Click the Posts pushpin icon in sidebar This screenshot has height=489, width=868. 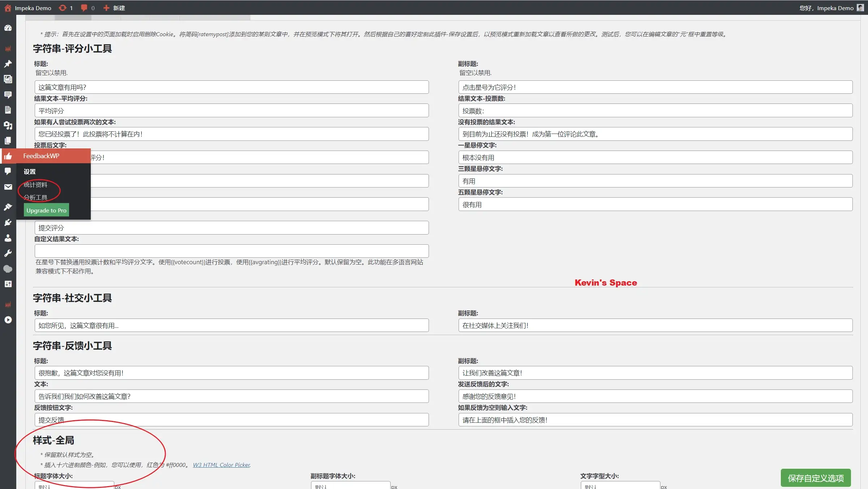click(8, 64)
